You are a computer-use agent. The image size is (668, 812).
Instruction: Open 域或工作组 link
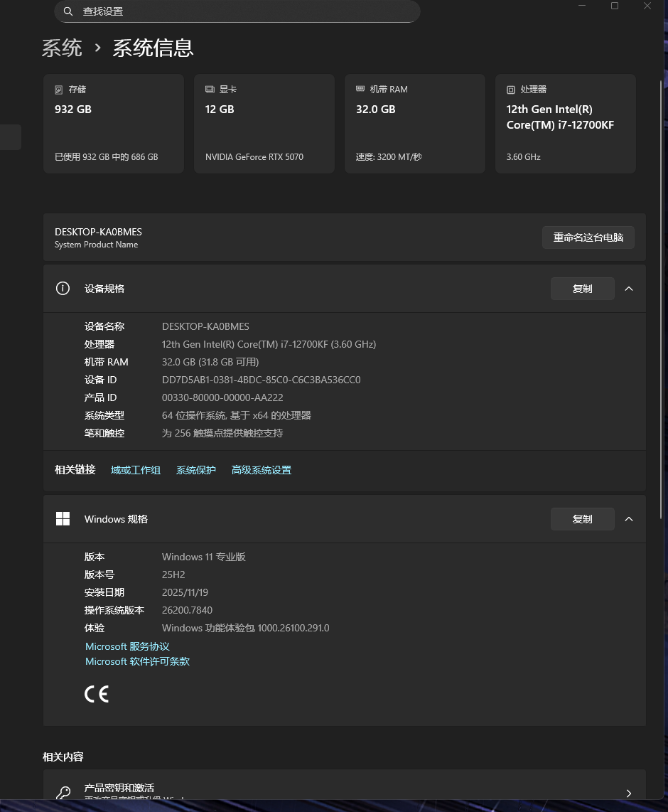(x=136, y=470)
